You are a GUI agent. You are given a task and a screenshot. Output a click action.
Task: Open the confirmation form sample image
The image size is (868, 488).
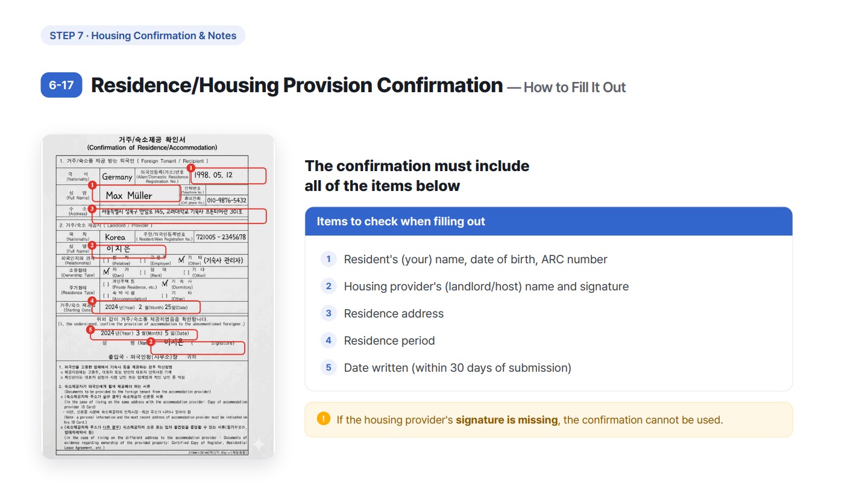[x=159, y=296]
